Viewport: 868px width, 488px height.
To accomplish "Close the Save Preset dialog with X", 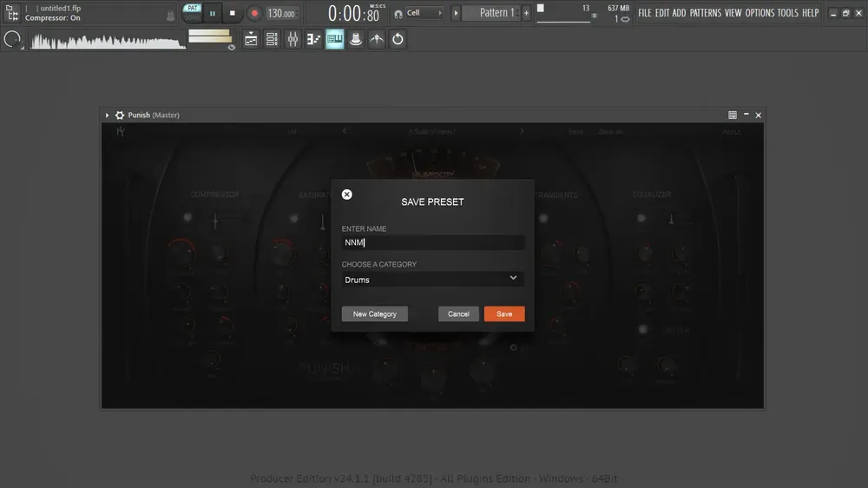I will [346, 195].
